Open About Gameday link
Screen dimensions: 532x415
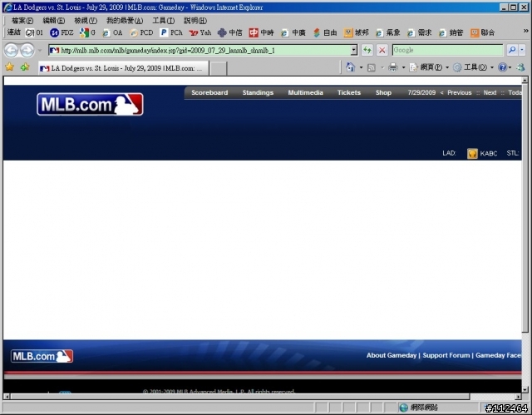tap(392, 355)
